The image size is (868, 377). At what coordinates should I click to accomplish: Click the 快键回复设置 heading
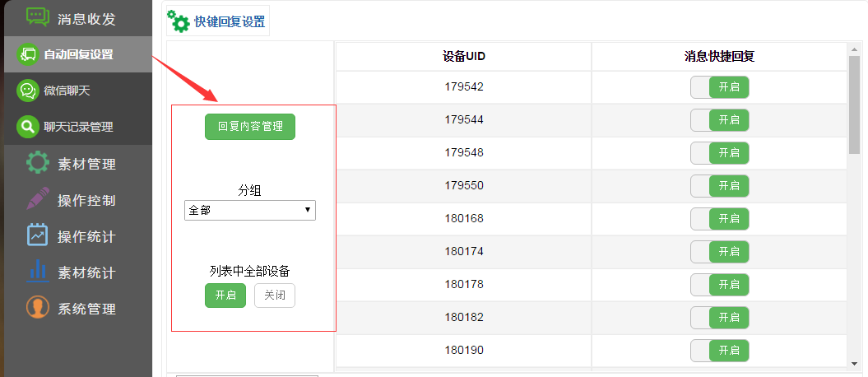pyautogui.click(x=230, y=22)
